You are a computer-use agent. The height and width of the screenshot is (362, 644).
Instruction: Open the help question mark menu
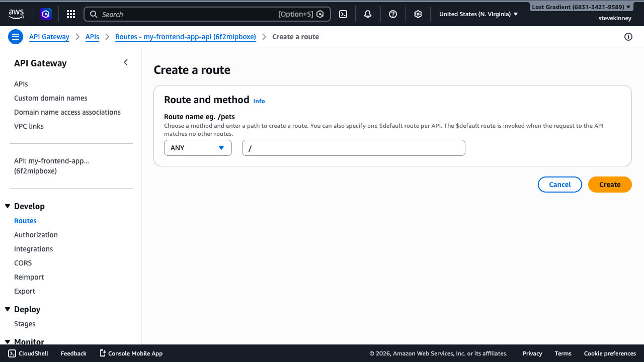393,14
